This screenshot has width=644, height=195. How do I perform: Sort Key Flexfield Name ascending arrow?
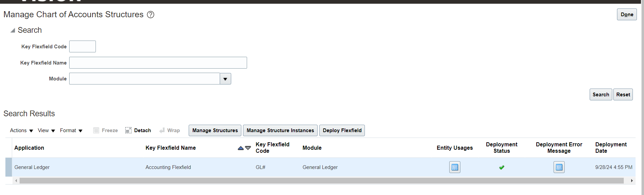(241, 148)
